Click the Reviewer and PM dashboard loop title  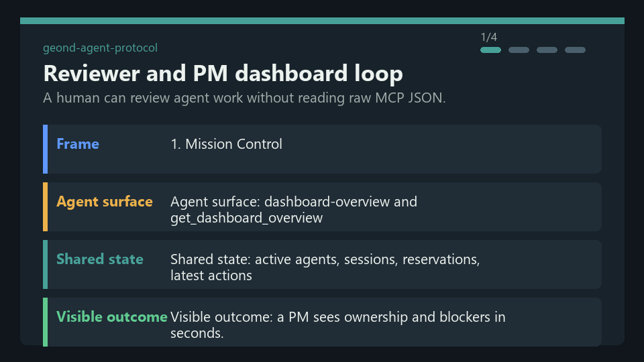tap(223, 74)
